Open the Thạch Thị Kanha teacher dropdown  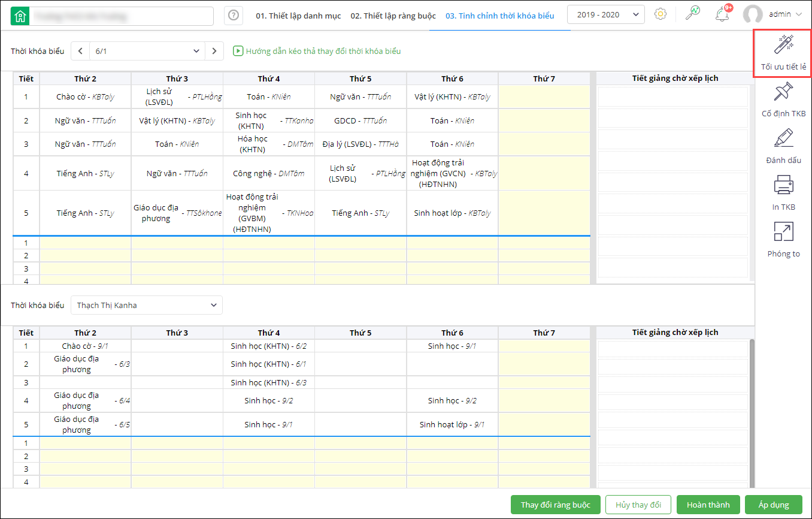point(146,305)
